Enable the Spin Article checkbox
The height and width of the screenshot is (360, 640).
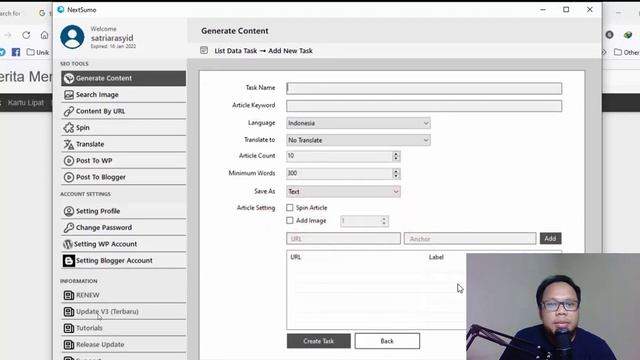(x=290, y=208)
